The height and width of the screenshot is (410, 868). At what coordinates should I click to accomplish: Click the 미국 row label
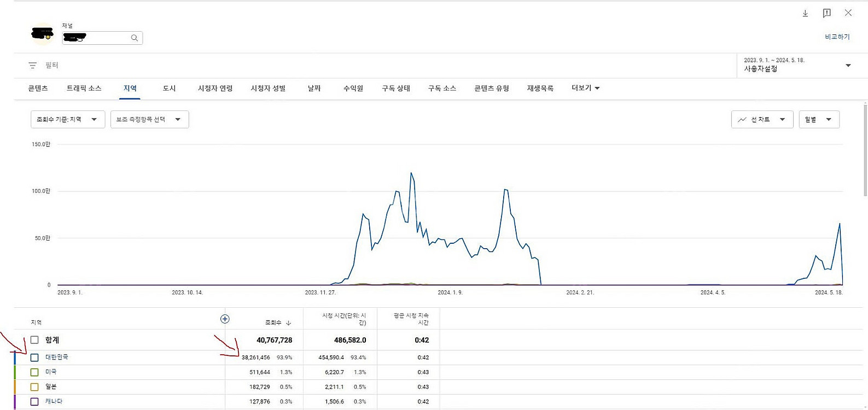pyautogui.click(x=51, y=372)
